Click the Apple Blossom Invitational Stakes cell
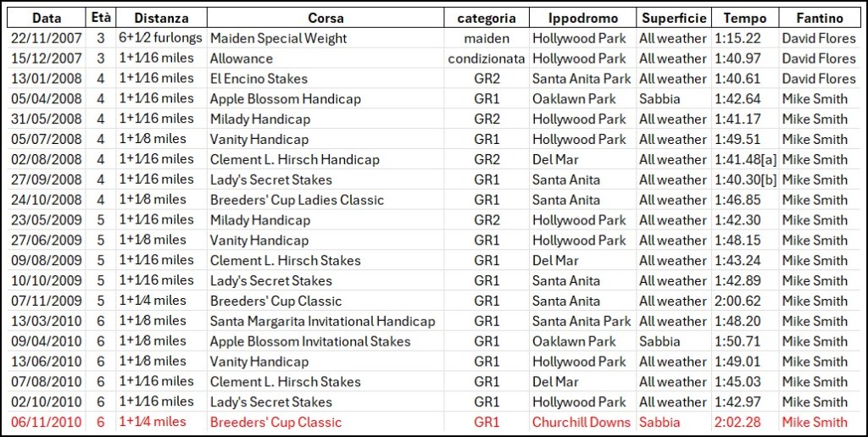The height and width of the screenshot is (437, 868). tap(310, 341)
